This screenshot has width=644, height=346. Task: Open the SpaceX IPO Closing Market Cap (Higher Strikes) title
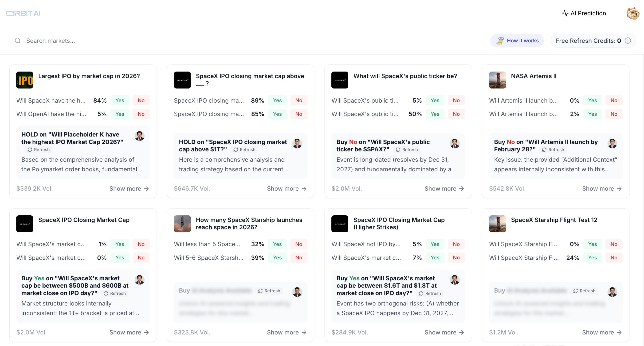tap(399, 223)
